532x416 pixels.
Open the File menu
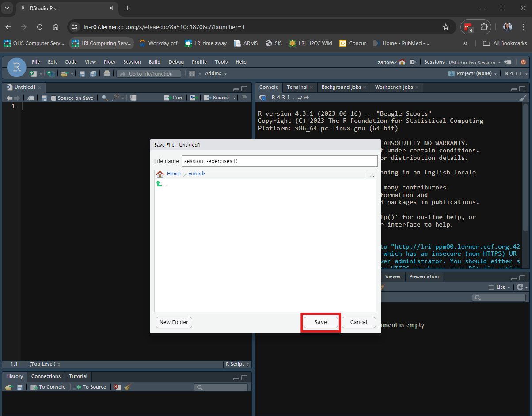pos(36,62)
